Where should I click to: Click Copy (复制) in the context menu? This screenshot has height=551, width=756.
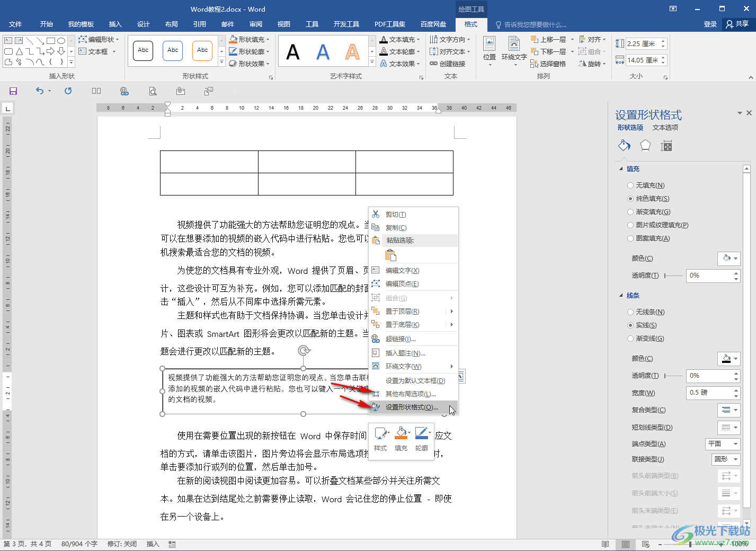[414, 228]
